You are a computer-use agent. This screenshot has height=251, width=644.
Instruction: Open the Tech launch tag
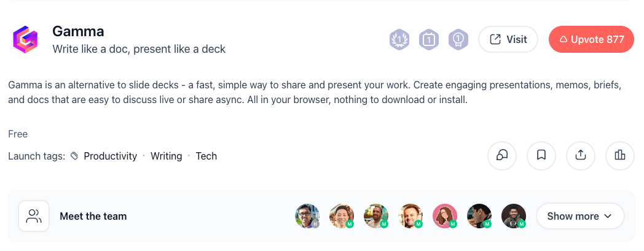pyautogui.click(x=206, y=156)
